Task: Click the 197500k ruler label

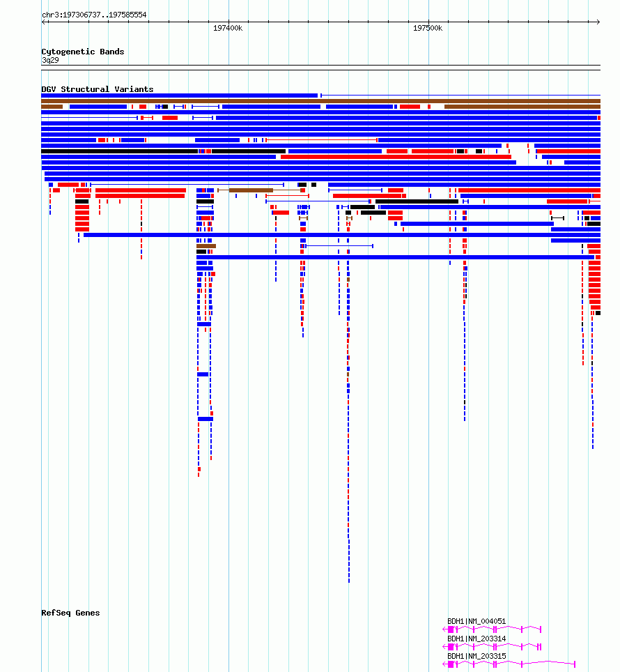Action: pos(428,28)
